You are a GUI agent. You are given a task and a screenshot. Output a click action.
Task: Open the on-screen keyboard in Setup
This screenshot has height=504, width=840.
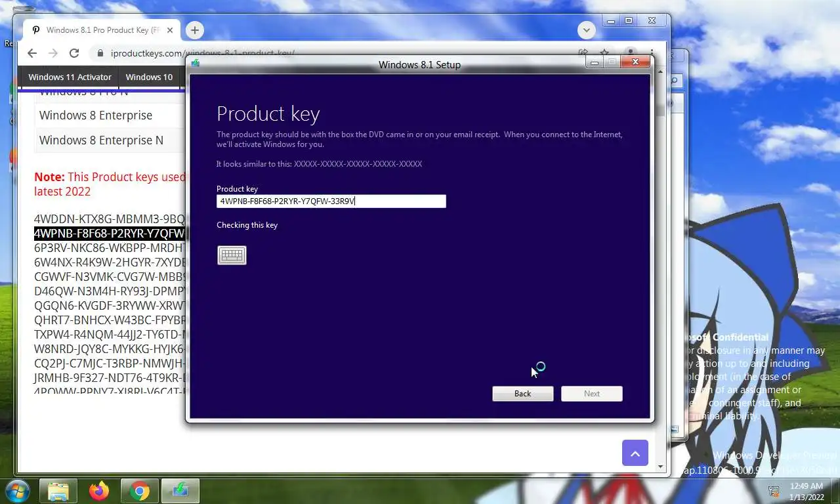pyautogui.click(x=232, y=255)
